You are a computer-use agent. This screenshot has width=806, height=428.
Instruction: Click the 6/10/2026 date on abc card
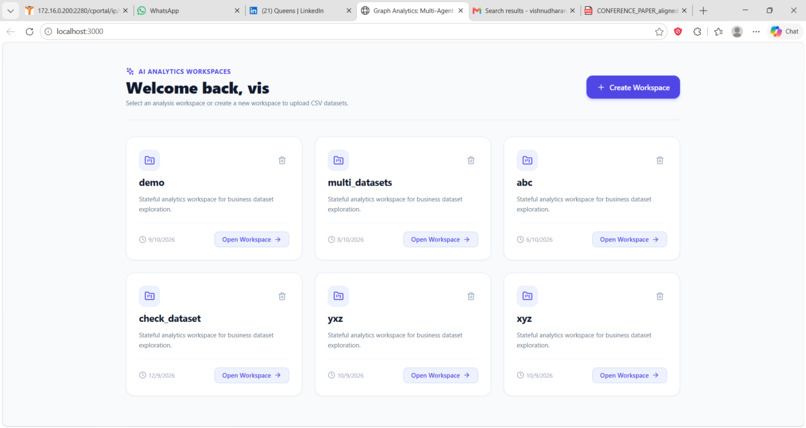point(539,239)
